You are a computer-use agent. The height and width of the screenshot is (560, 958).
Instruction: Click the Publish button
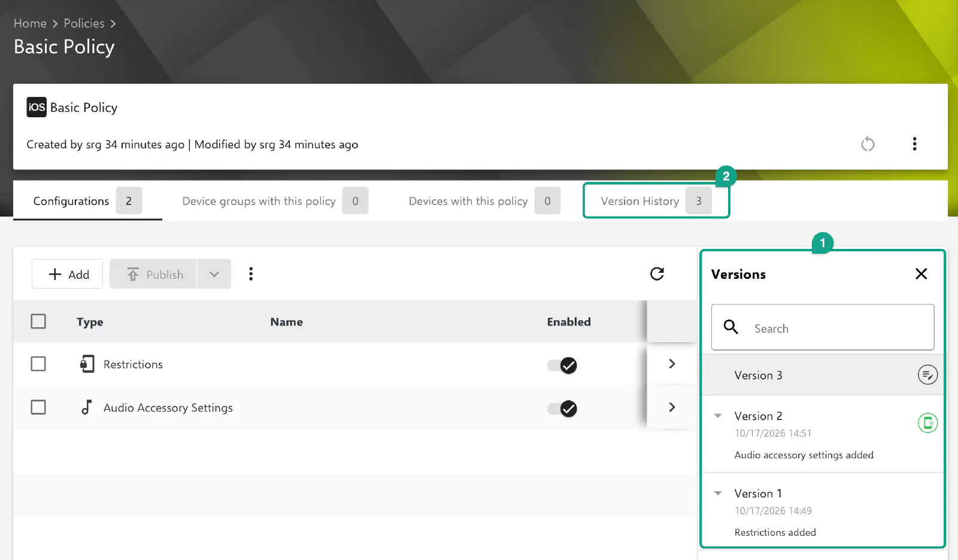click(153, 274)
